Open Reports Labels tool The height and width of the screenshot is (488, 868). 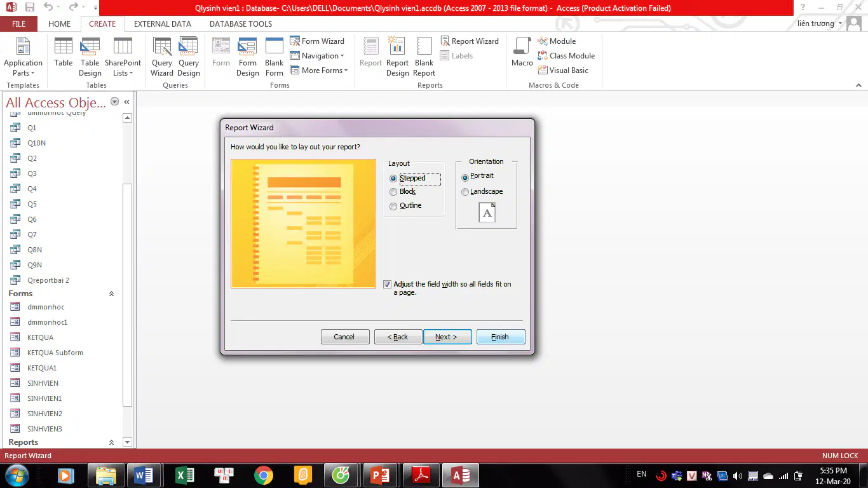(x=456, y=56)
